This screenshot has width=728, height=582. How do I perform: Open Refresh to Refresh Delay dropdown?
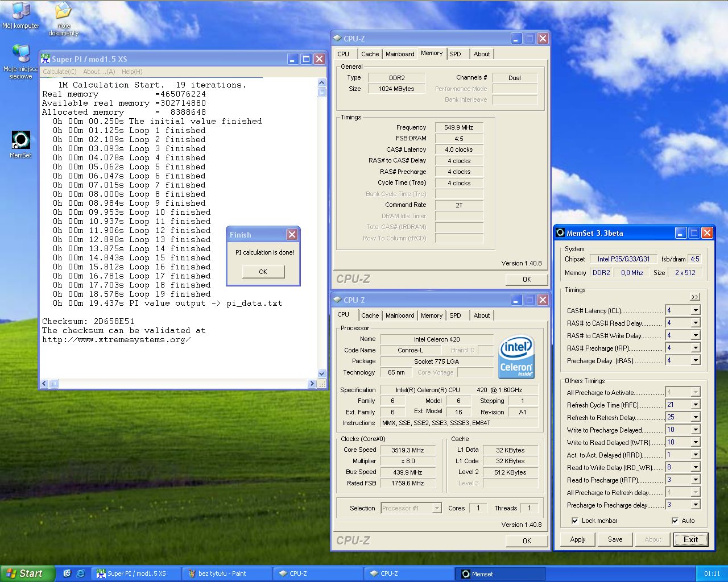point(696,417)
